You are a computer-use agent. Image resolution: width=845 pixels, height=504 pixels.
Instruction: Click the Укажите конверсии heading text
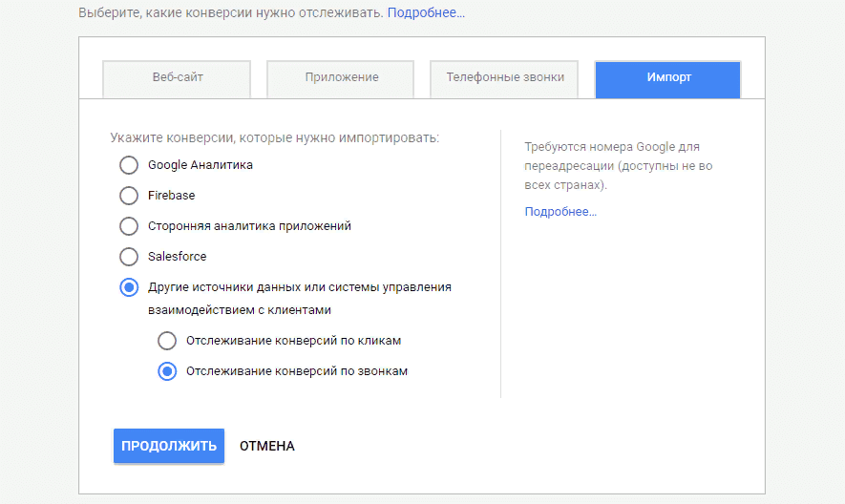tap(274, 137)
